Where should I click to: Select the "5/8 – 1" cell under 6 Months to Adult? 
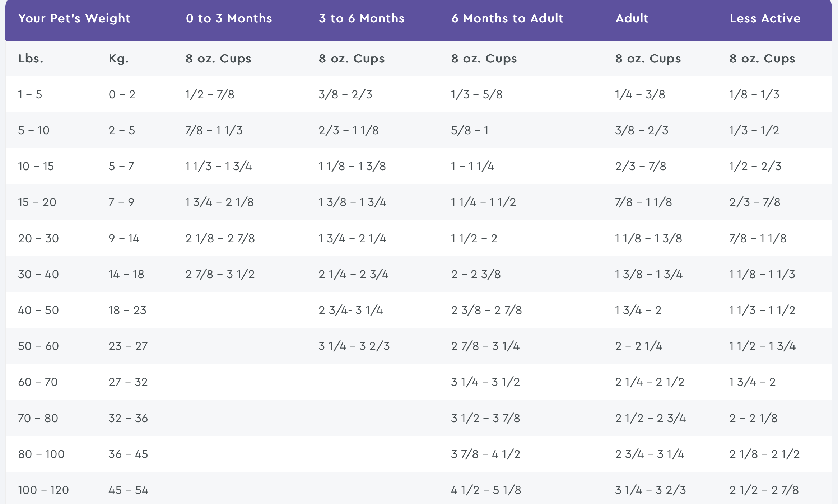tap(470, 130)
